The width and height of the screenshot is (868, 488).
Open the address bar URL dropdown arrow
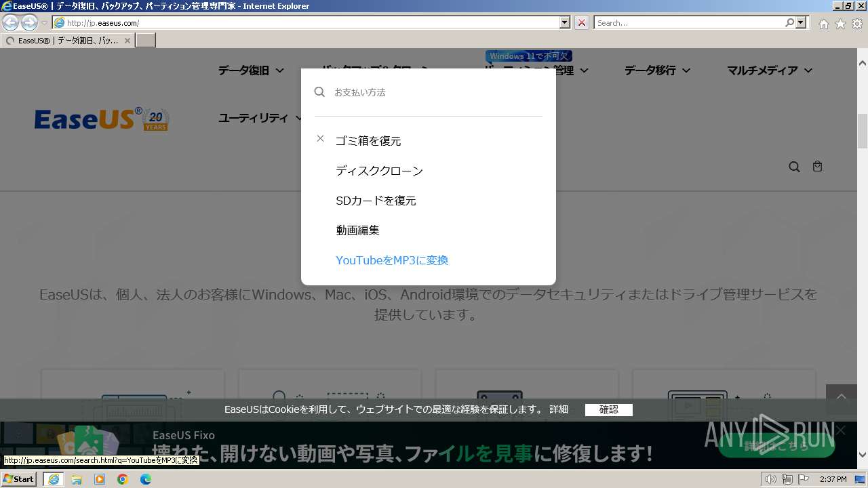pyautogui.click(x=565, y=22)
